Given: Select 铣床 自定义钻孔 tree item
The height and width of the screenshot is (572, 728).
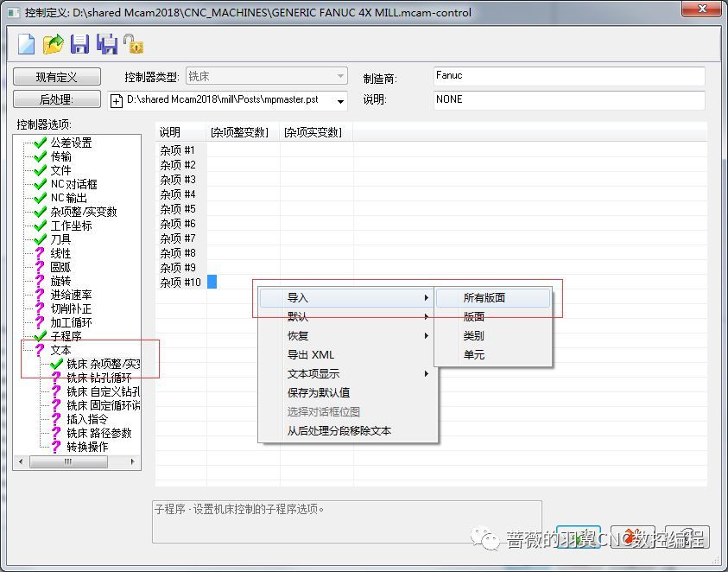Looking at the screenshot, I should coord(104,391).
